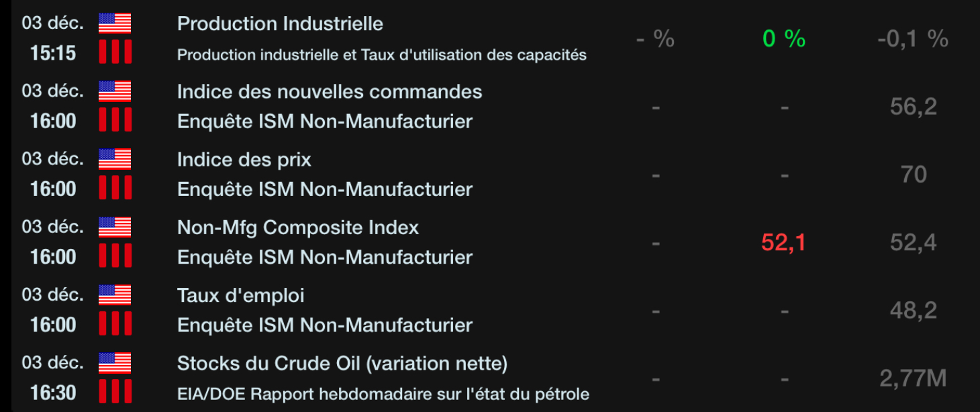Click US flag beside Production Industrielle
Screen dimensions: 980x412
(x=115, y=23)
